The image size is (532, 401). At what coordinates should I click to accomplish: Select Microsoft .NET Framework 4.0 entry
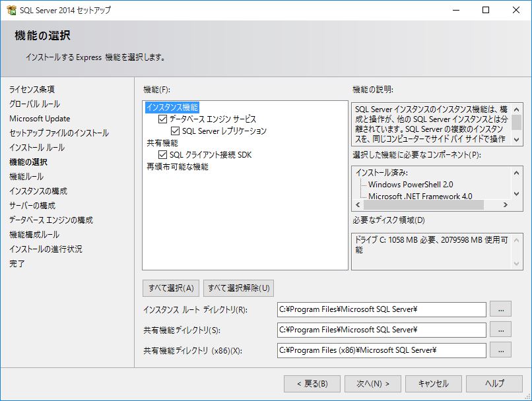click(420, 197)
